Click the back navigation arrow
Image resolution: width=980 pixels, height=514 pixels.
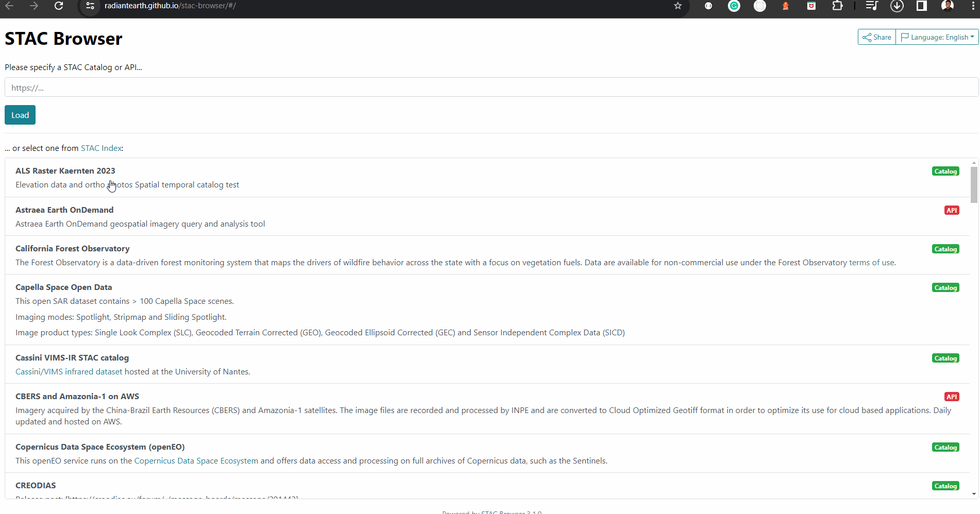click(9, 6)
